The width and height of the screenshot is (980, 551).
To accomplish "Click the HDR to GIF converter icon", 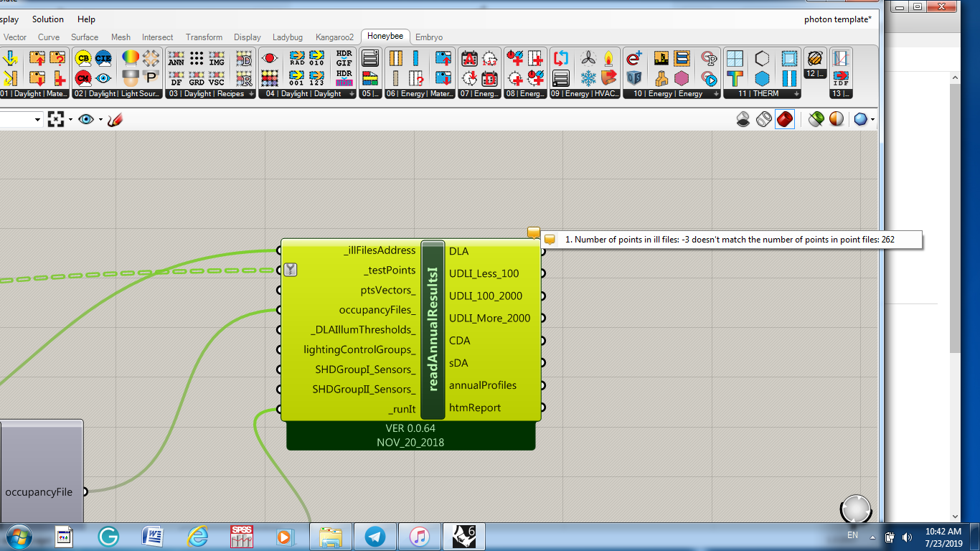I will (344, 59).
